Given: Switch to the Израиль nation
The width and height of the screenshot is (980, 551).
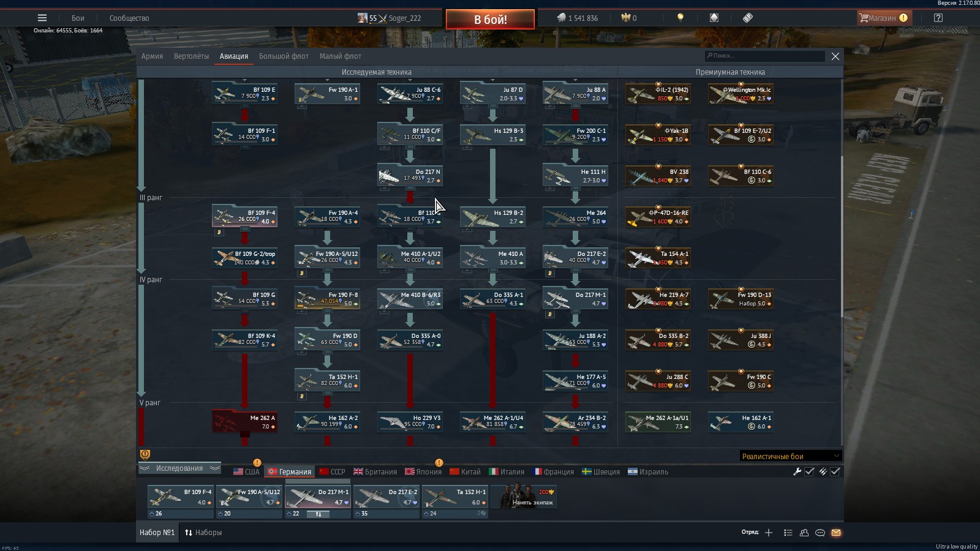Looking at the screenshot, I should (648, 471).
